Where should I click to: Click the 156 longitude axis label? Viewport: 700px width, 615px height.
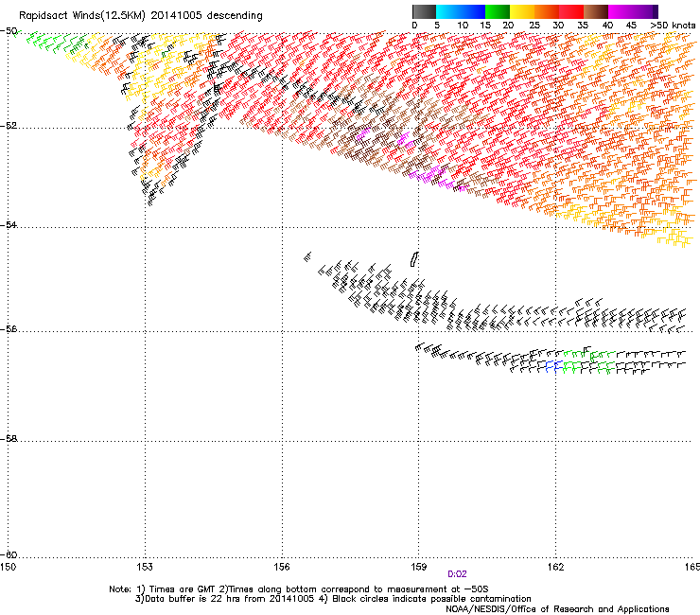(x=282, y=567)
